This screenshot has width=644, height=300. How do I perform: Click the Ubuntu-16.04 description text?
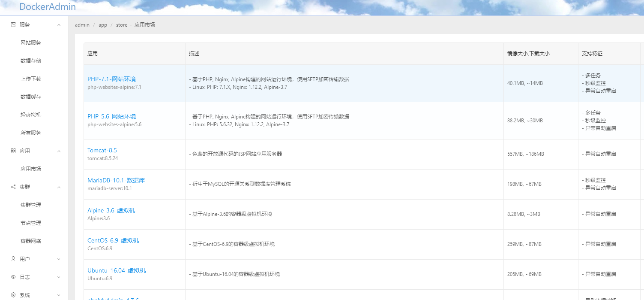(234, 274)
